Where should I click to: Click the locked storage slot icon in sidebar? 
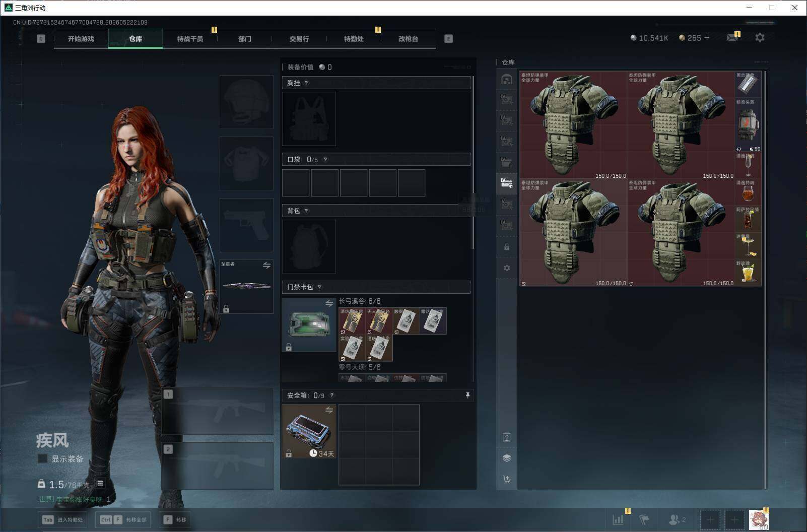(x=507, y=247)
